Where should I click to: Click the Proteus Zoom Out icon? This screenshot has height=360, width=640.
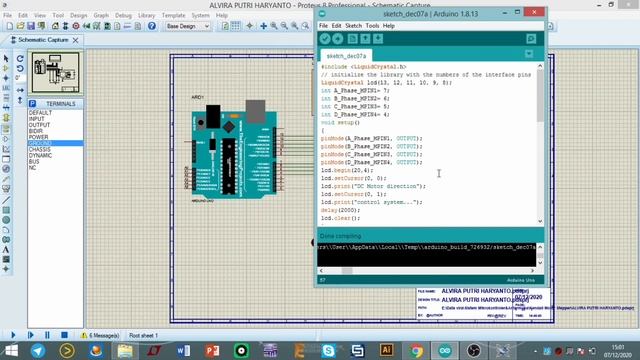coord(284,26)
